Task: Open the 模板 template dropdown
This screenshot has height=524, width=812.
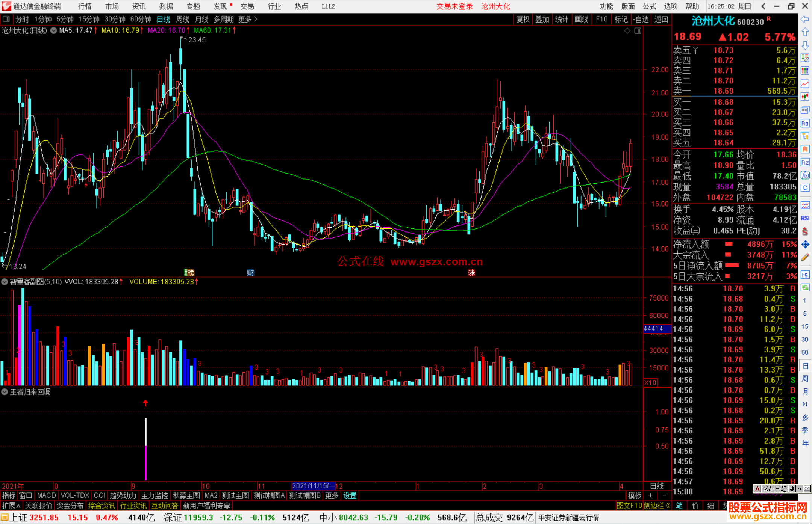Action: [x=635, y=495]
